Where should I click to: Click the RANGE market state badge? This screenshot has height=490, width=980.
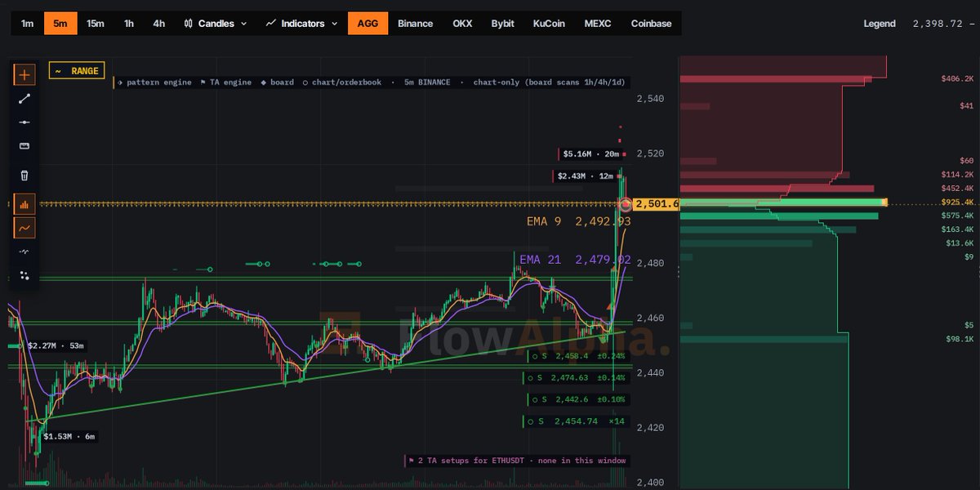pyautogui.click(x=77, y=71)
